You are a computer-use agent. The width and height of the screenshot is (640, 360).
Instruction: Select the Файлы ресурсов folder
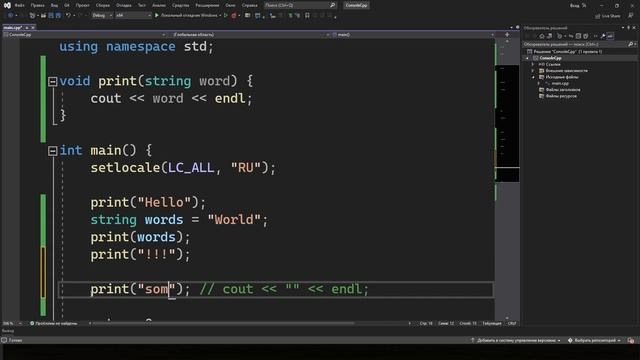click(x=561, y=96)
